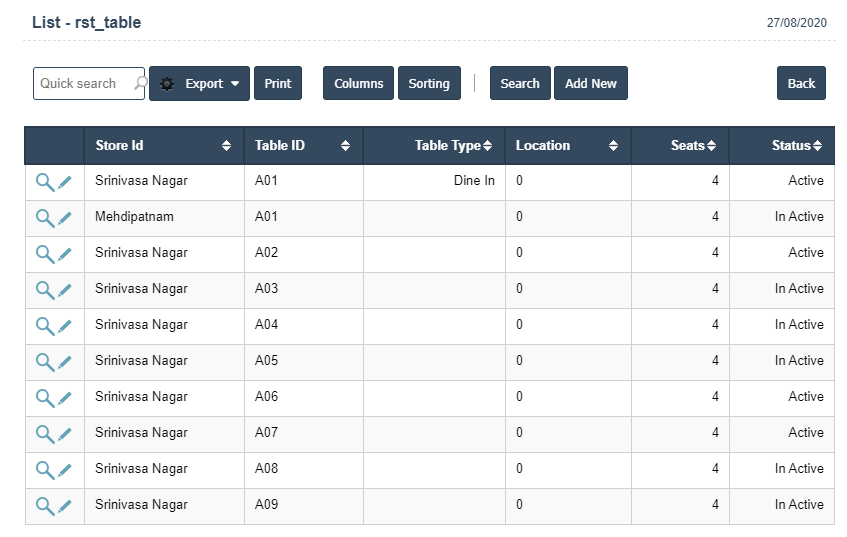The height and width of the screenshot is (537, 847).
Task: Open view details icon for table A05
Action: point(44,362)
